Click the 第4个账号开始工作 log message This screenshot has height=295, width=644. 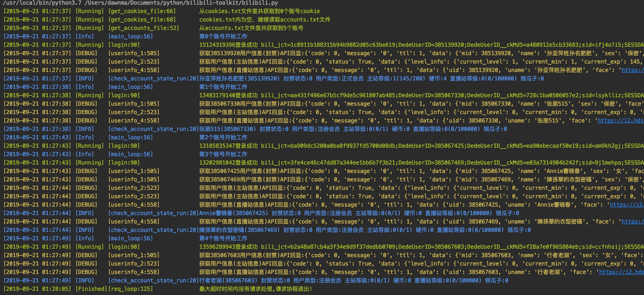pos(223,238)
